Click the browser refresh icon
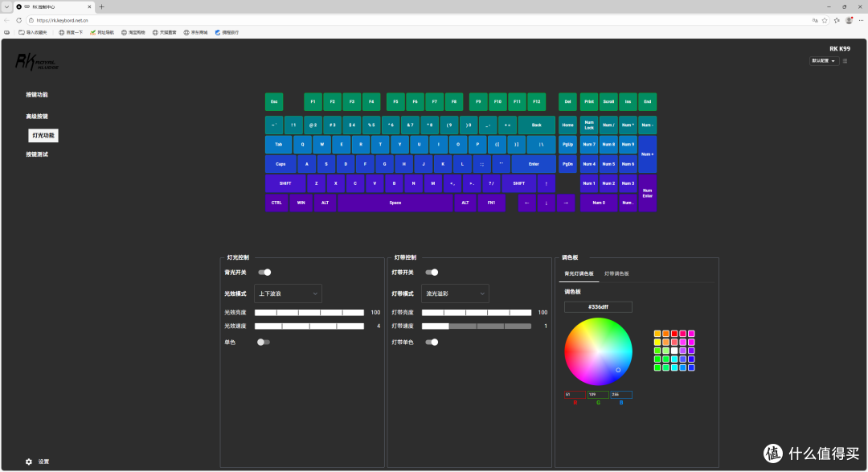Screen dimensions: 868x472 (18, 20)
